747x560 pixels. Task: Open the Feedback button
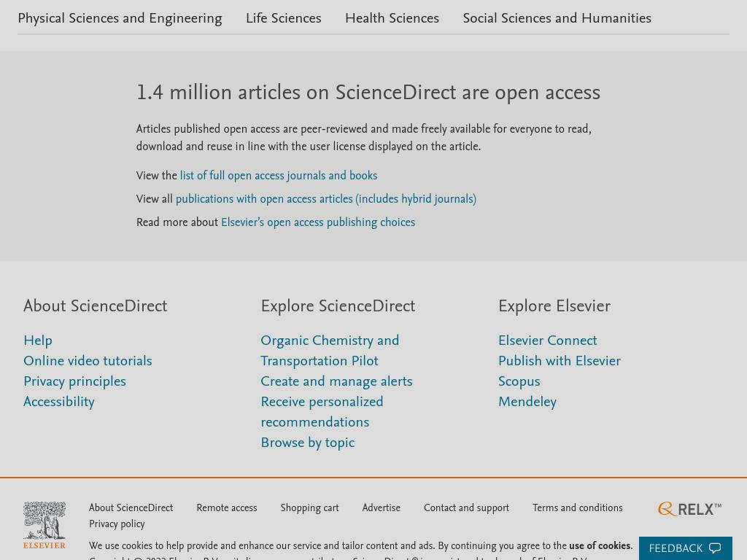(685, 548)
